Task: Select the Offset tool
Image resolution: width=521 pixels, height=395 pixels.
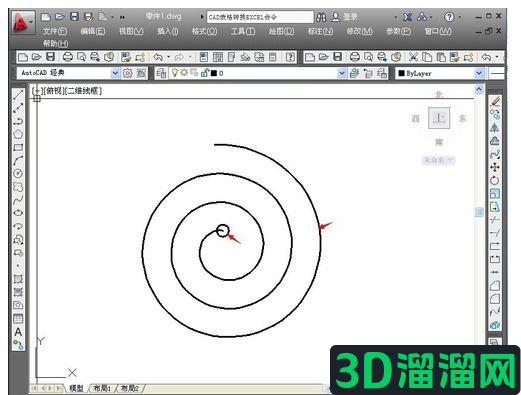Action: click(x=495, y=141)
